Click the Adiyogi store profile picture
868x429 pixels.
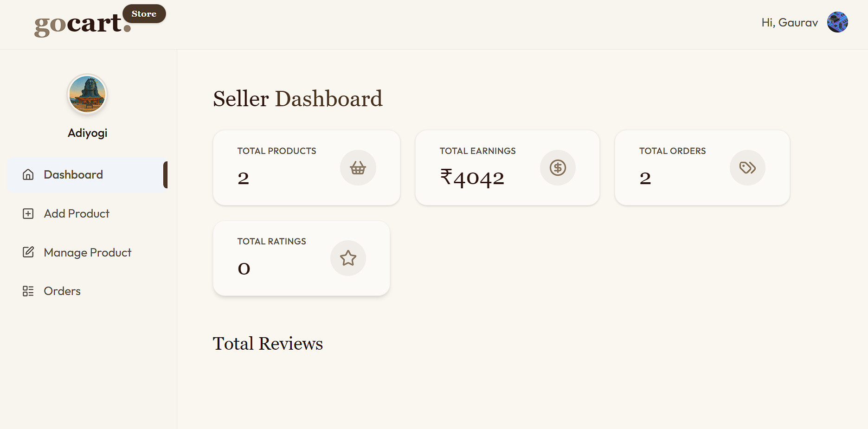point(87,94)
